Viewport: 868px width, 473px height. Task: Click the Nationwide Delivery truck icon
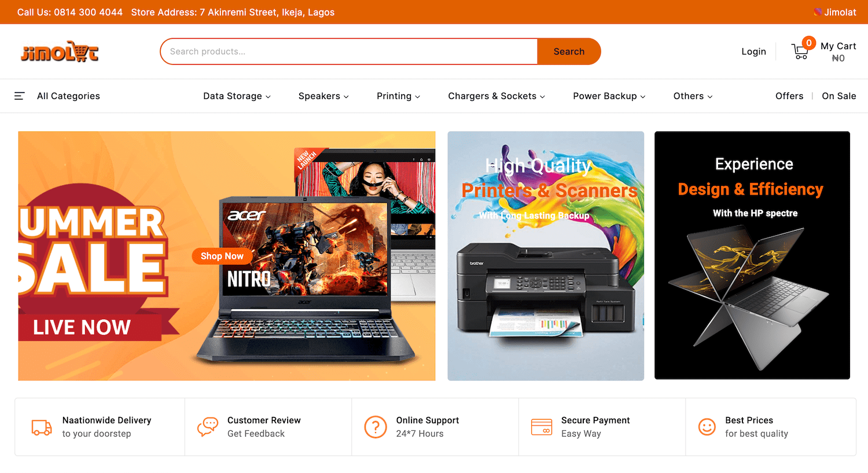pyautogui.click(x=42, y=427)
